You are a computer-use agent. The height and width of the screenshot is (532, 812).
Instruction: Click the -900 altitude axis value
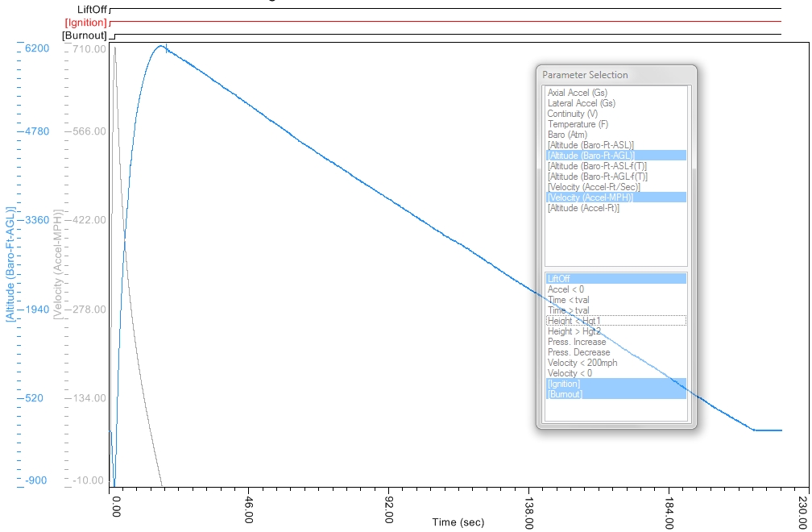click(x=35, y=480)
